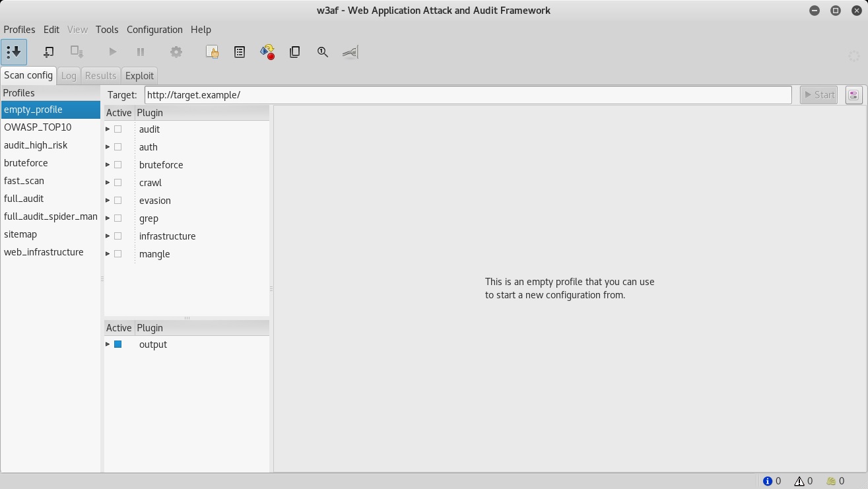Enable the audit plugins checkbox
Screen dimensions: 868x489
click(x=118, y=129)
